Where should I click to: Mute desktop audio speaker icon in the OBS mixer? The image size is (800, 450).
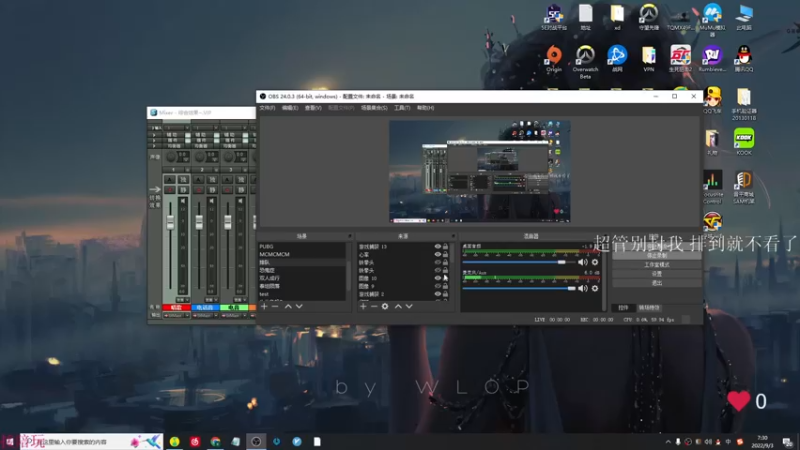point(583,262)
